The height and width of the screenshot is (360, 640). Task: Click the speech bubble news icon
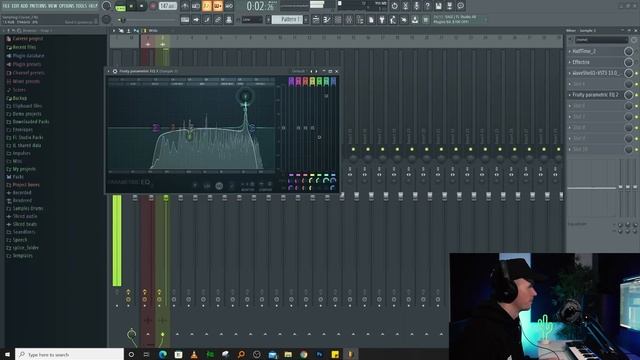[x=460, y=6]
